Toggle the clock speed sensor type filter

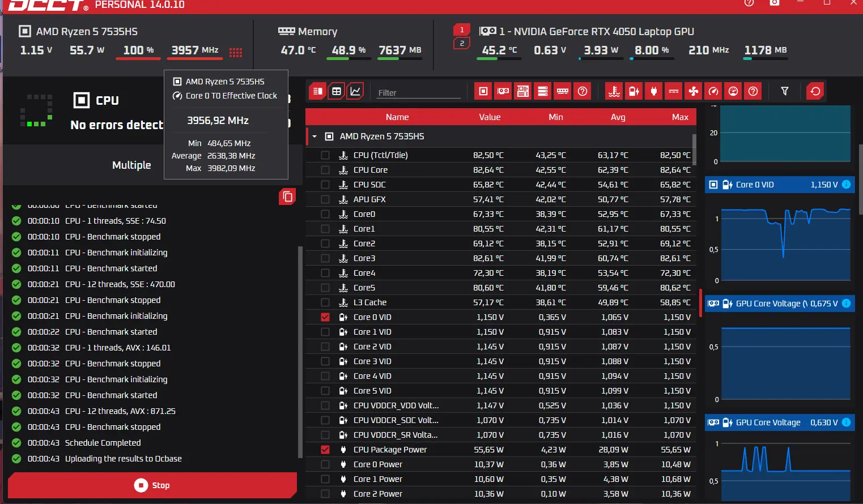coord(713,91)
